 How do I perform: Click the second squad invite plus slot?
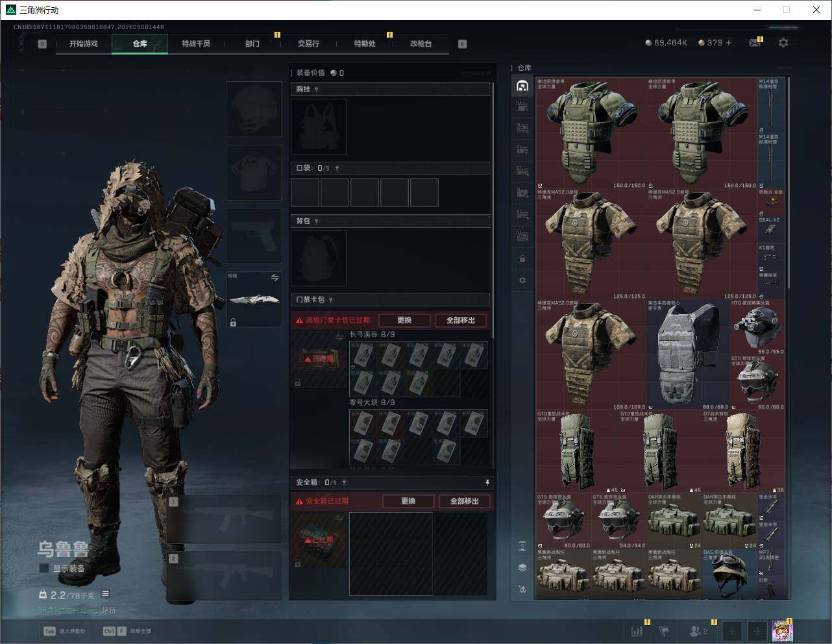point(757,630)
